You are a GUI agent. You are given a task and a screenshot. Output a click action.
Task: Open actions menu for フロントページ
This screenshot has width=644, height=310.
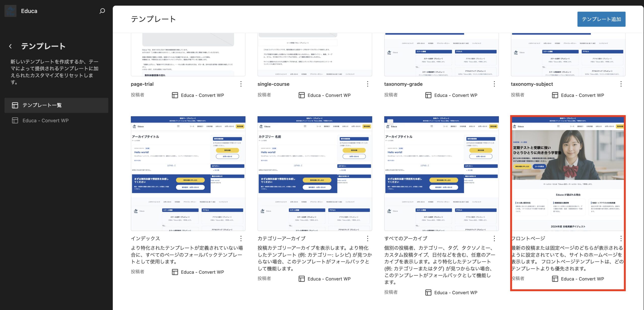click(621, 238)
